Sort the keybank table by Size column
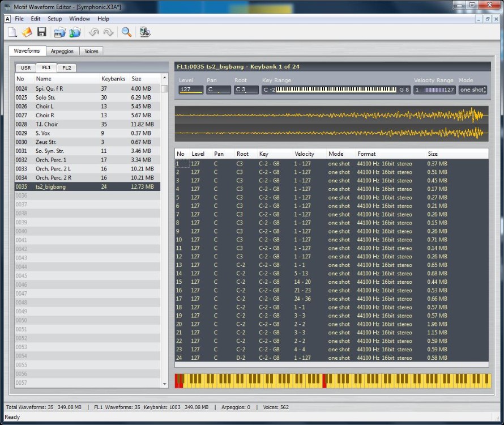Screen dimensions: 504x425 (433, 154)
